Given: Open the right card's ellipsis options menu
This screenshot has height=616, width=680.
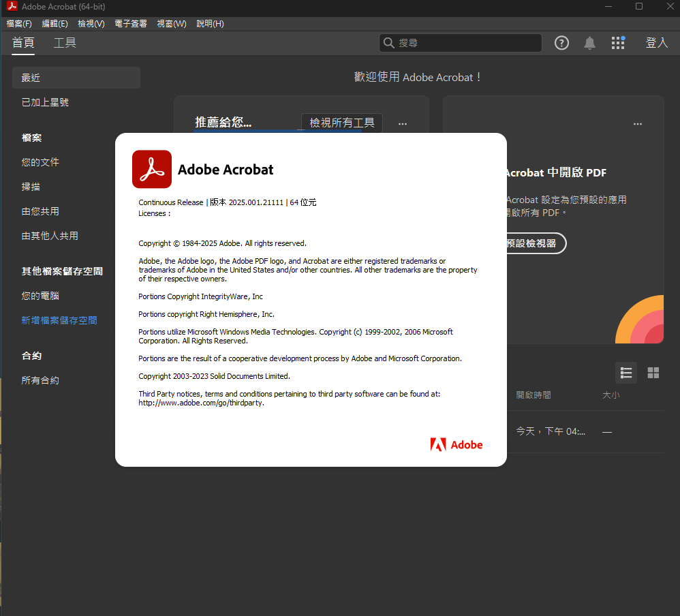Looking at the screenshot, I should (638, 123).
